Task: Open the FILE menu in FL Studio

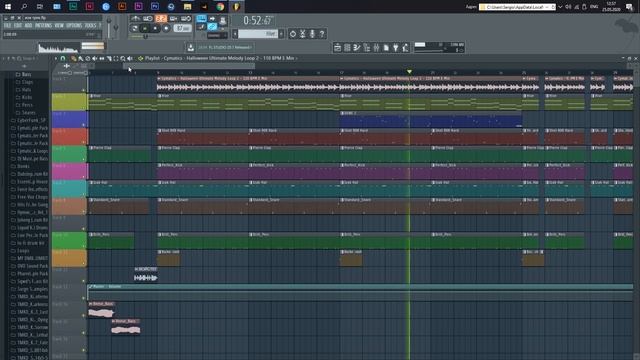Action: click(x=7, y=25)
